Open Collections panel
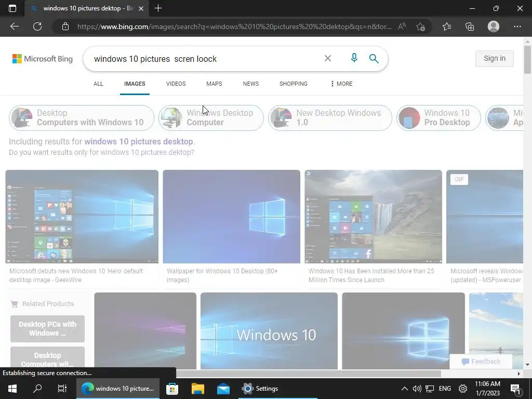This screenshot has width=532, height=399. 470,26
